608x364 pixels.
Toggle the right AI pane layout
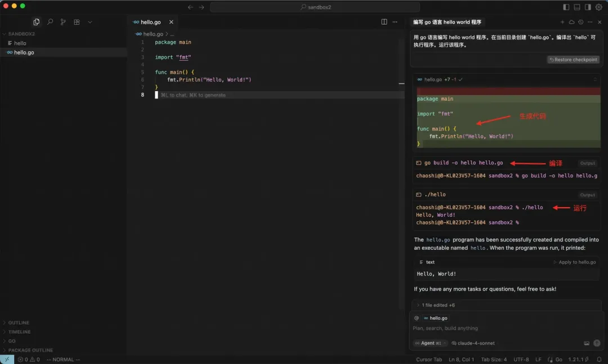point(588,7)
